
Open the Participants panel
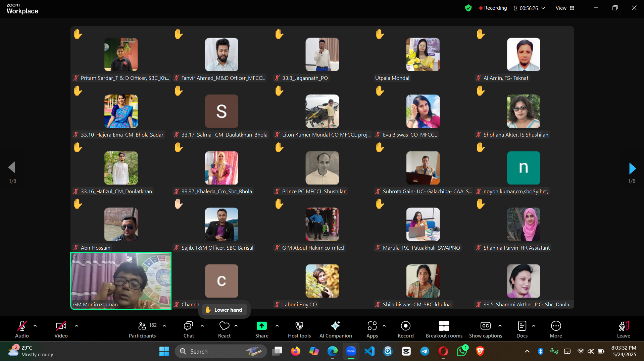[142, 329]
